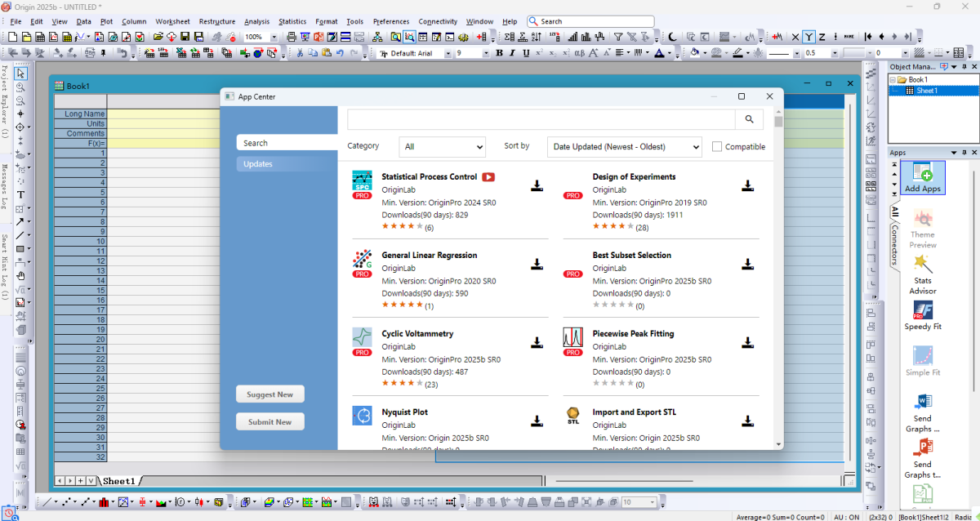Open the Stats Advisor app
This screenshot has width=980, height=521.
click(922, 273)
